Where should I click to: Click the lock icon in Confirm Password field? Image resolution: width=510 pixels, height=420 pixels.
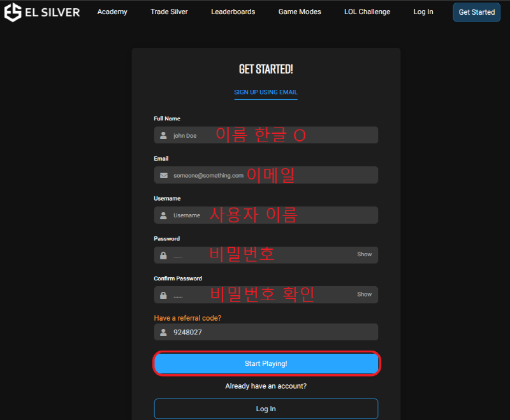pos(163,295)
